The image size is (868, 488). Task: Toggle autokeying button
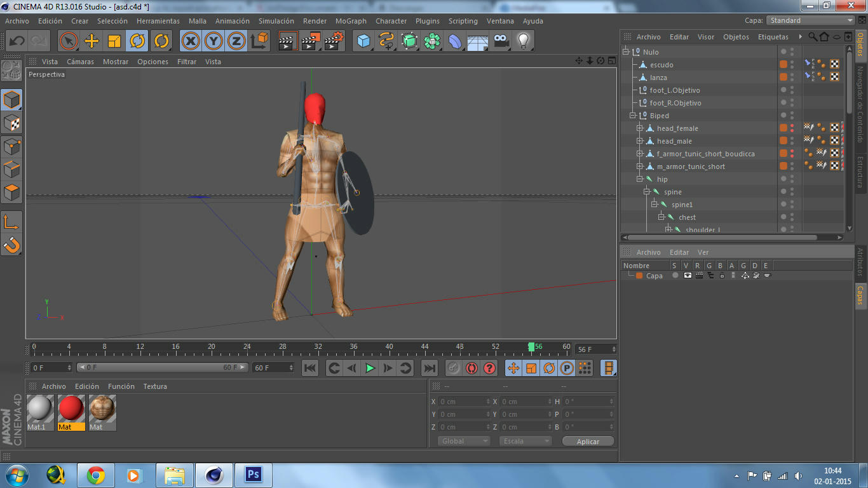tap(471, 368)
